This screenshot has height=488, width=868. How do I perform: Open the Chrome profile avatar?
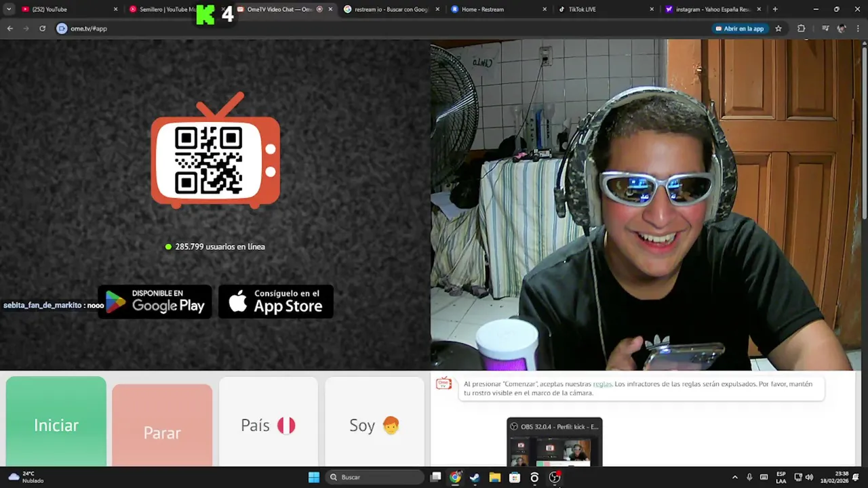(x=842, y=28)
